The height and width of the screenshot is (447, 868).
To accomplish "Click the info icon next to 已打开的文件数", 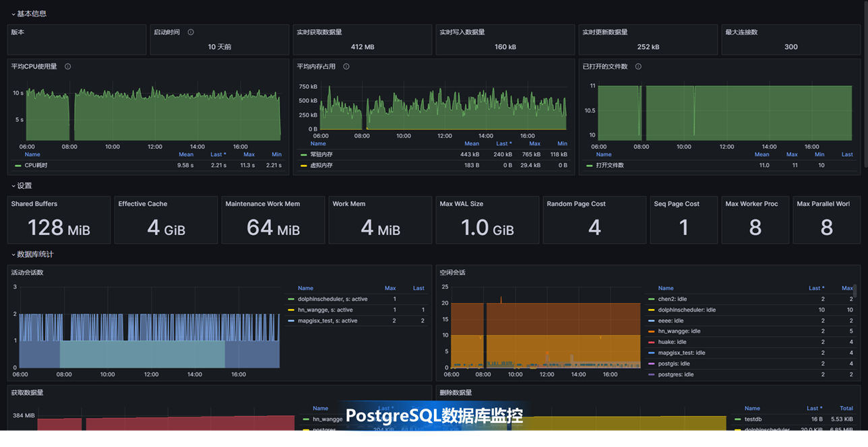I will point(638,67).
